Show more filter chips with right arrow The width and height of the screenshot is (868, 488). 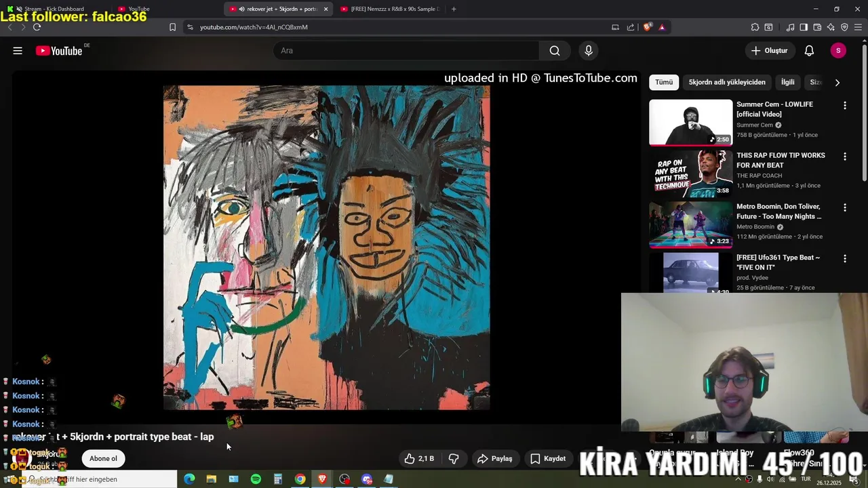[x=837, y=83]
